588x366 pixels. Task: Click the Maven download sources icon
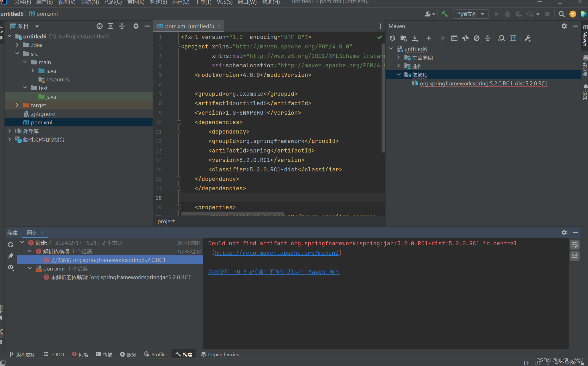(415, 38)
